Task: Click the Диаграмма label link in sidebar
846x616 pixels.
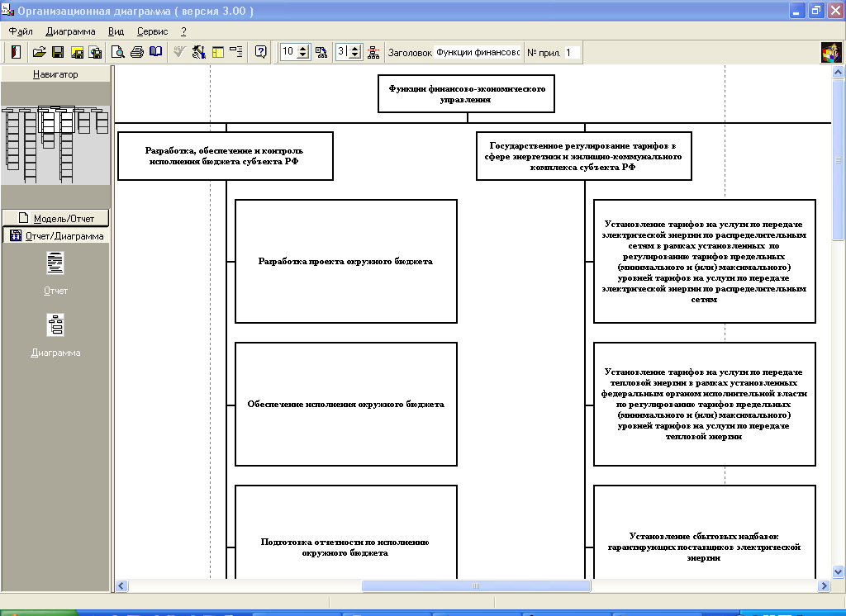Action: coord(55,353)
